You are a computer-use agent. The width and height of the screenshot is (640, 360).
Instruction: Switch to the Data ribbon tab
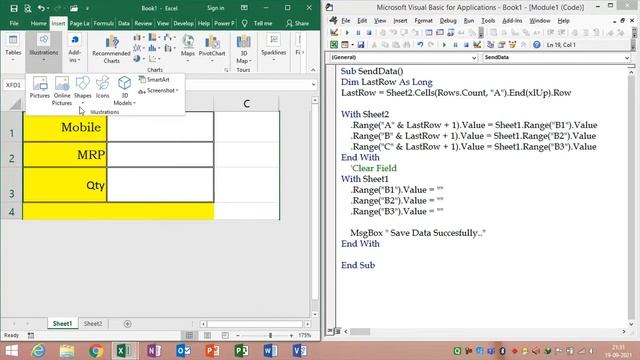124,24
